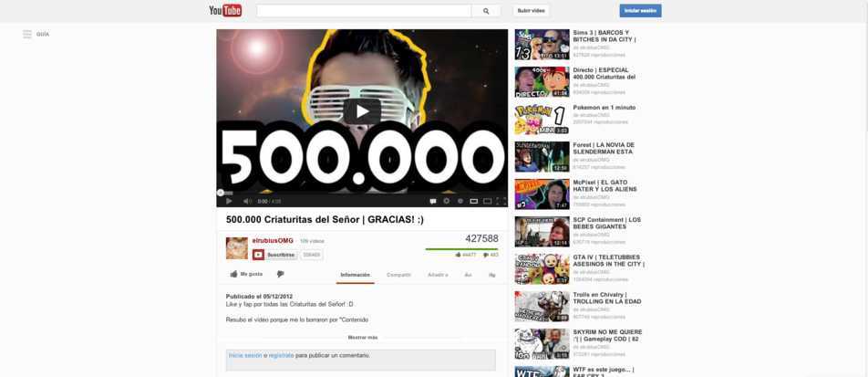Click the video title 500.000 Criaturitas
868x377 pixels.
325,220
